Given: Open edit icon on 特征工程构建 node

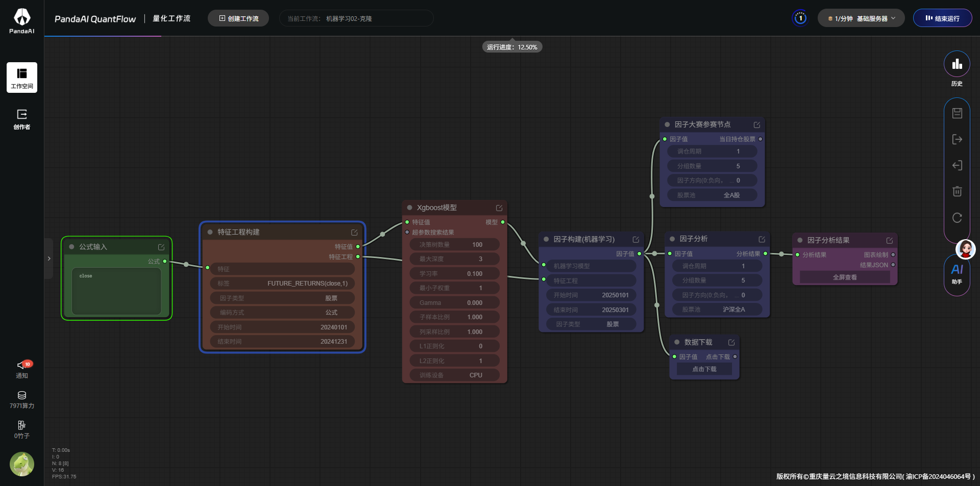Looking at the screenshot, I should pyautogui.click(x=354, y=233).
